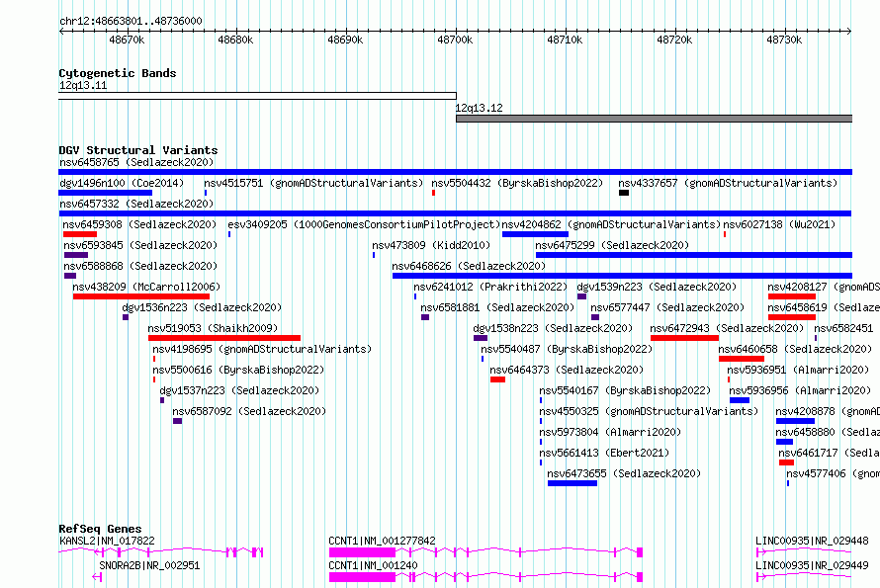Click the red nsv6461717 variant bar

point(786,462)
